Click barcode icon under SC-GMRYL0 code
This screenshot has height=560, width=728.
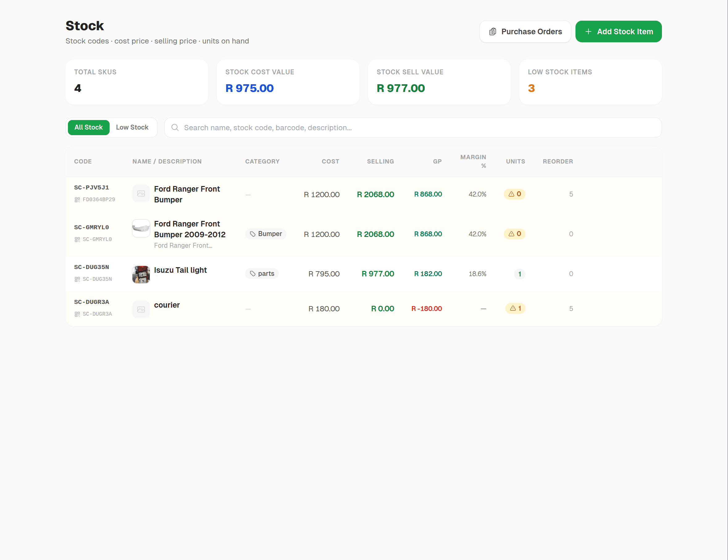coord(77,239)
